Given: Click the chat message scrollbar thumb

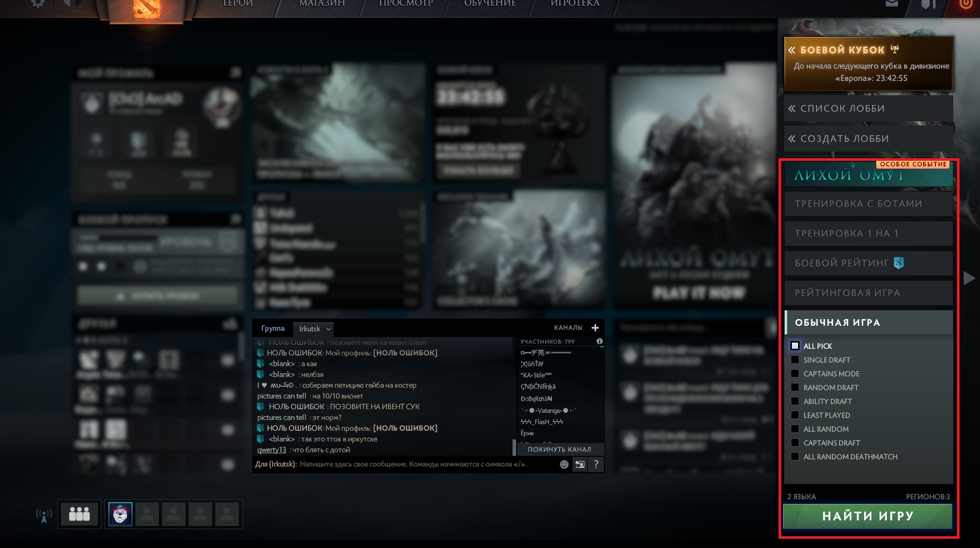Looking at the screenshot, I should tap(514, 448).
